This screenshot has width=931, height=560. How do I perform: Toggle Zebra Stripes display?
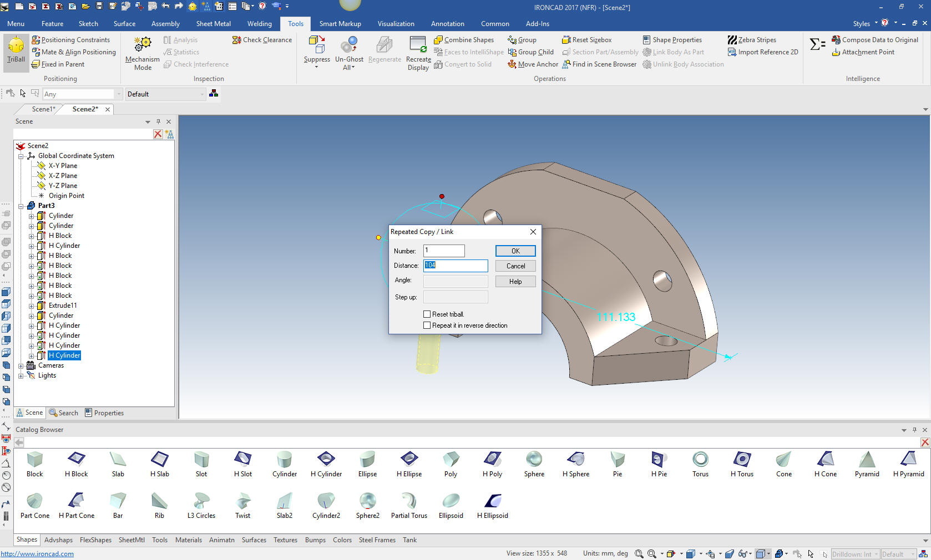coord(752,40)
